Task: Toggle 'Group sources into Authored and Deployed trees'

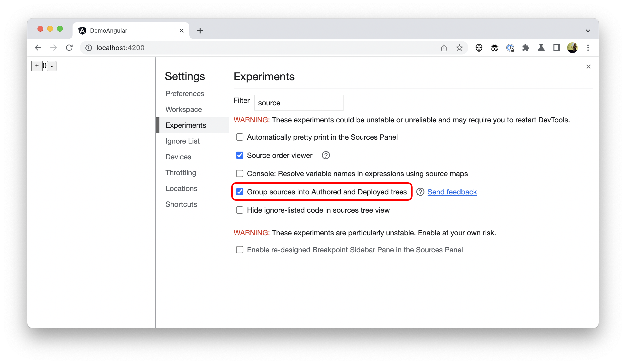Action: 240,191
